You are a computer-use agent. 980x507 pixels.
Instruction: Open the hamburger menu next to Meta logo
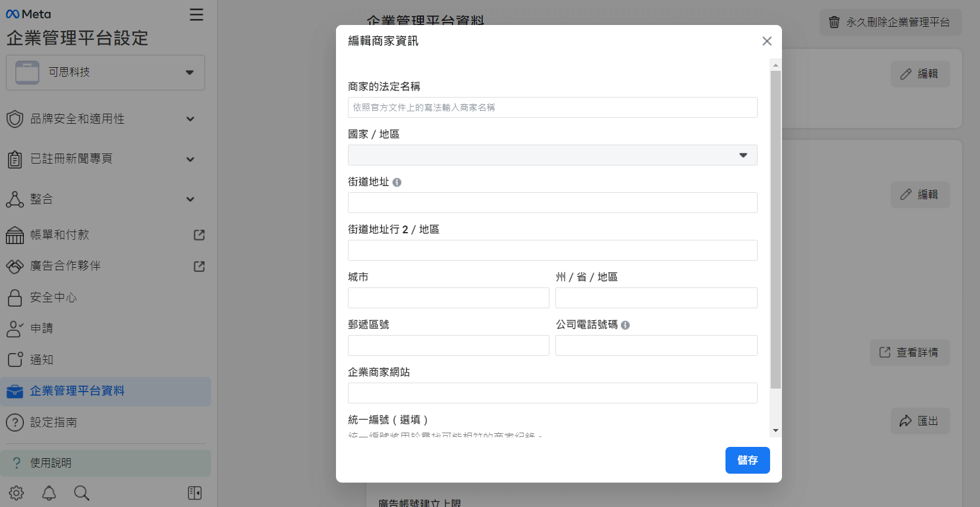coord(196,15)
